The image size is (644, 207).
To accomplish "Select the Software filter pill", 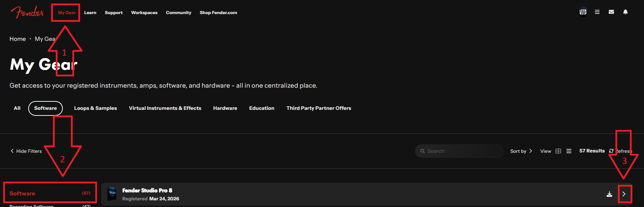I will click(x=46, y=108).
